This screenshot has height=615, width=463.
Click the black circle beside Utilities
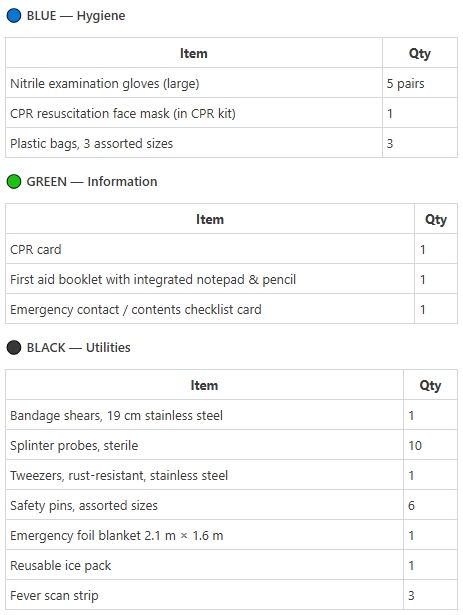(14, 348)
